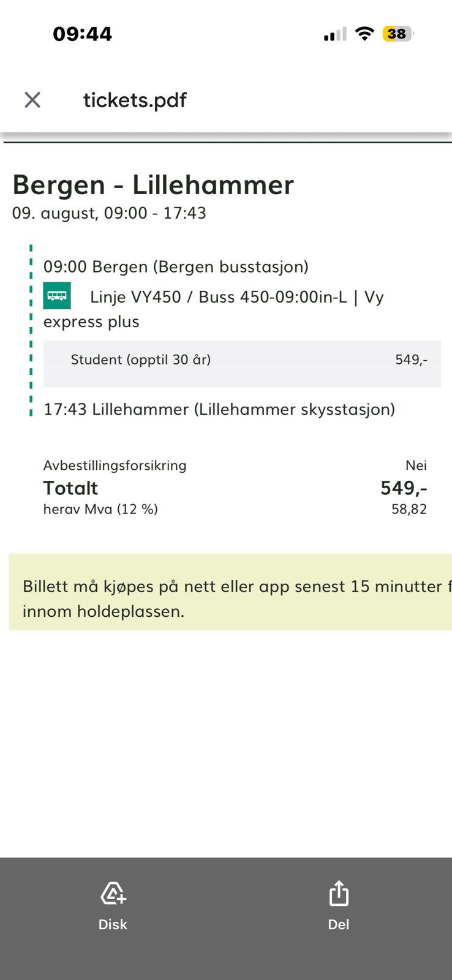Tap the yellow ticket purchase notice

point(230,592)
